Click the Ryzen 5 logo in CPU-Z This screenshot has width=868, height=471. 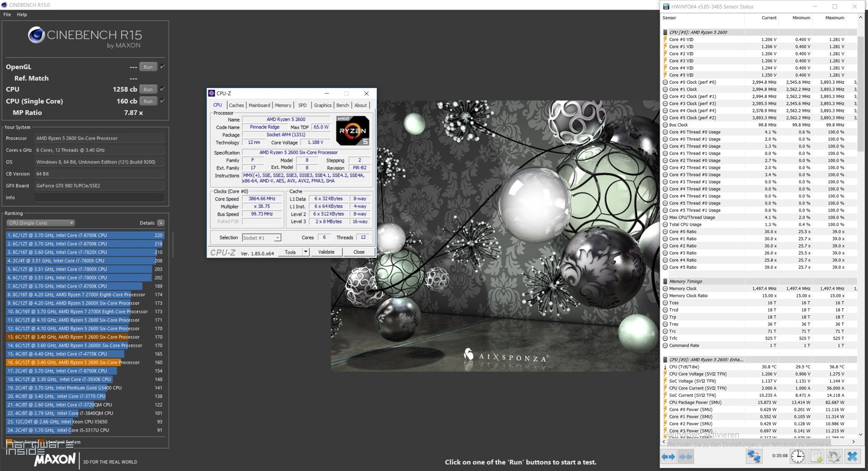(x=353, y=130)
